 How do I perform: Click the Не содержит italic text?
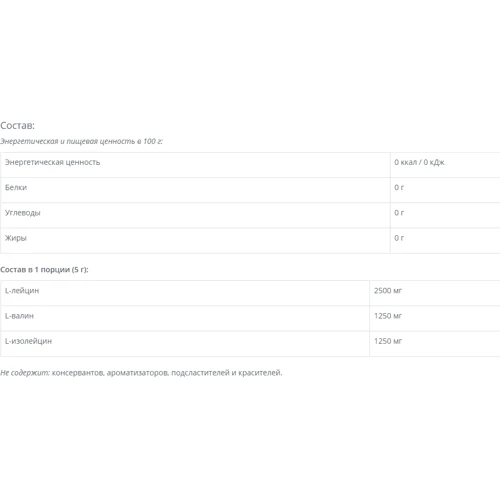(25, 373)
